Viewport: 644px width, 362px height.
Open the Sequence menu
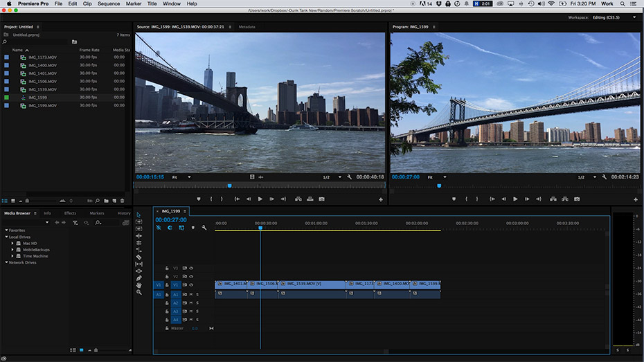pos(108,3)
